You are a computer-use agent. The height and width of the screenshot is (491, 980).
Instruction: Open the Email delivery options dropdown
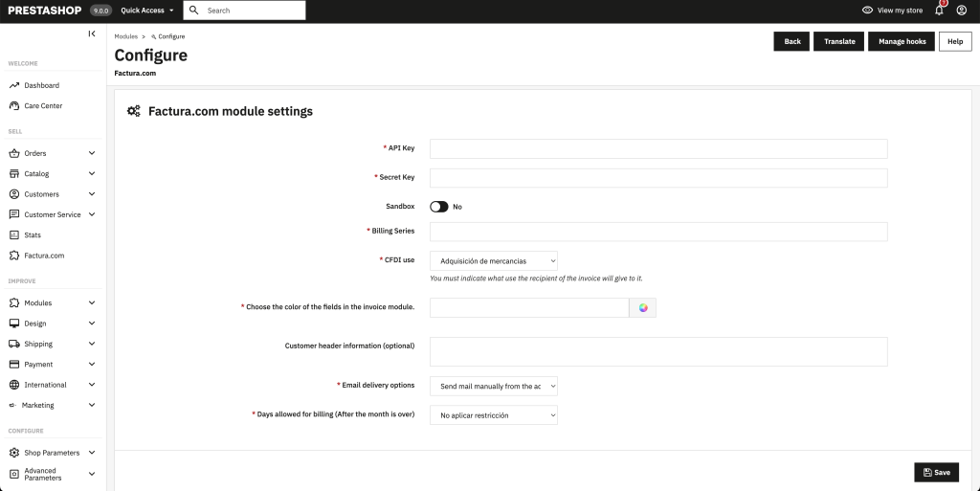(494, 386)
